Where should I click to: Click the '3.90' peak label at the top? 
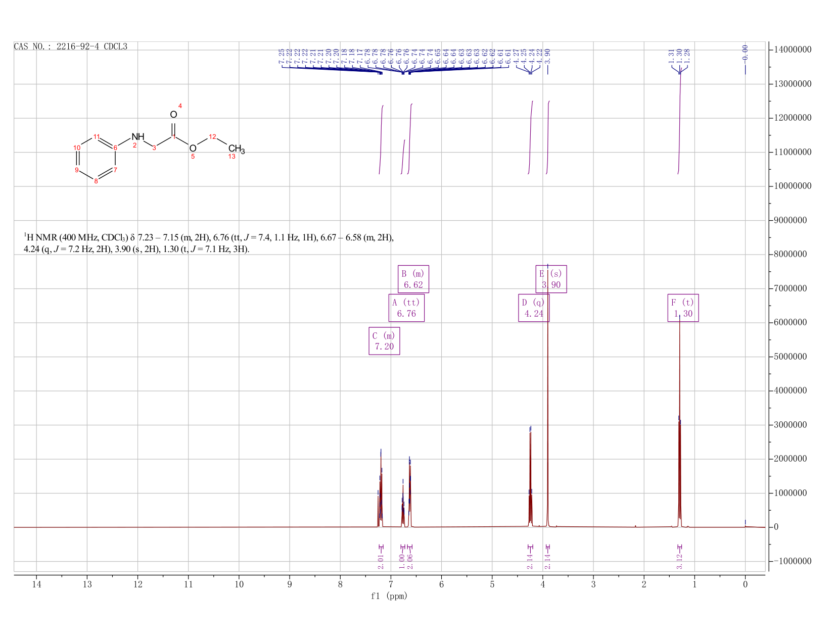coord(547,56)
